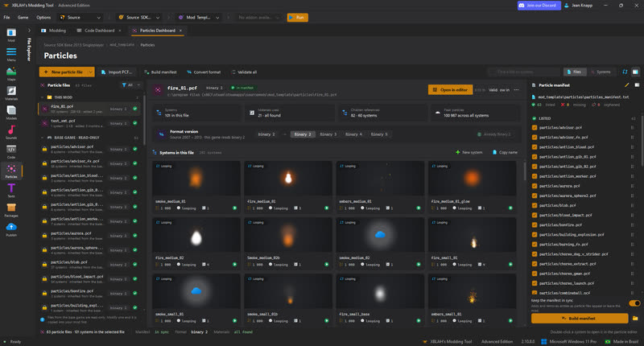Screen dimensions: 644x346
Task: Click Validate all button
Action: click(244, 72)
